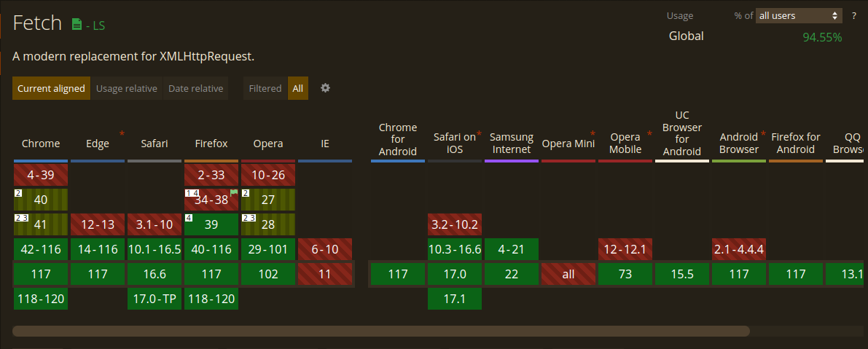Click the Firefox column header
The image size is (868, 349).
click(211, 144)
